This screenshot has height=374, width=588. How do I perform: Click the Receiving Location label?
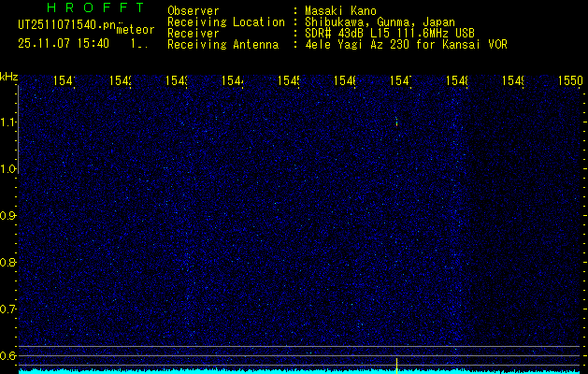tap(226, 22)
